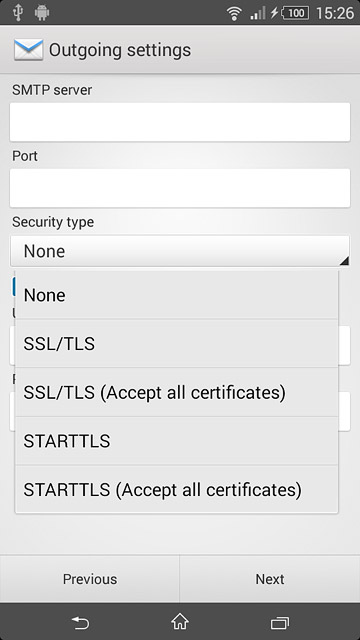The width and height of the screenshot is (360, 640).
Task: Tap the battery indicator in status bar
Action: click(296, 13)
